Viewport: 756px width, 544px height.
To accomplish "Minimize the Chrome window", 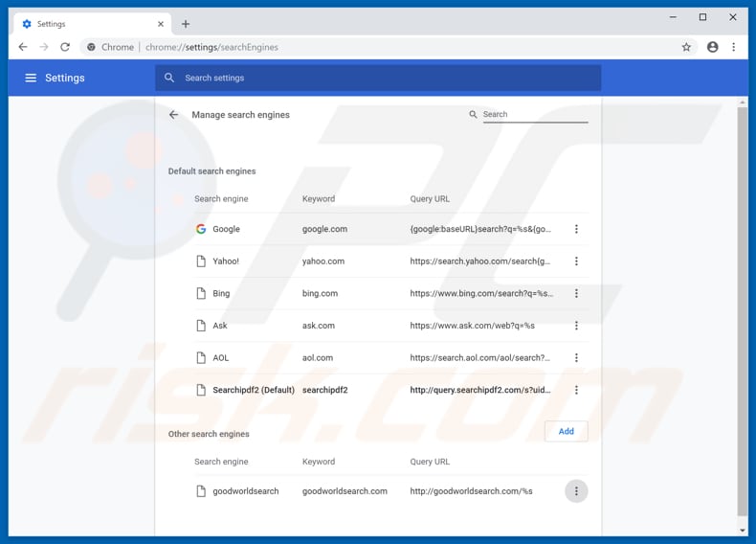I will point(673,17).
